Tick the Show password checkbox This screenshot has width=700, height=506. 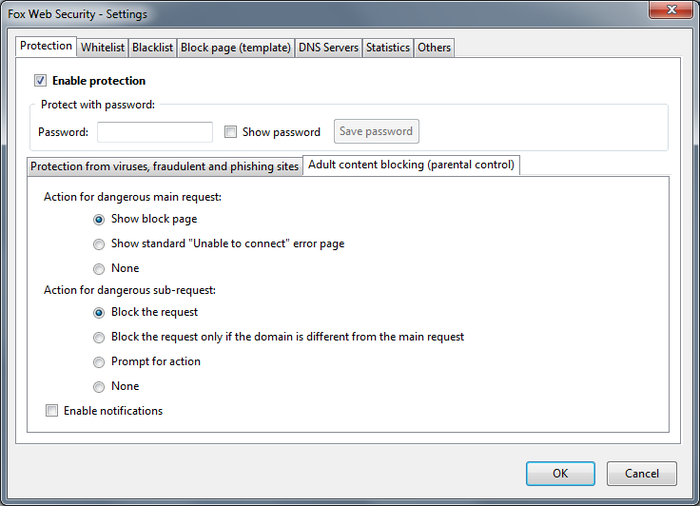(230, 132)
